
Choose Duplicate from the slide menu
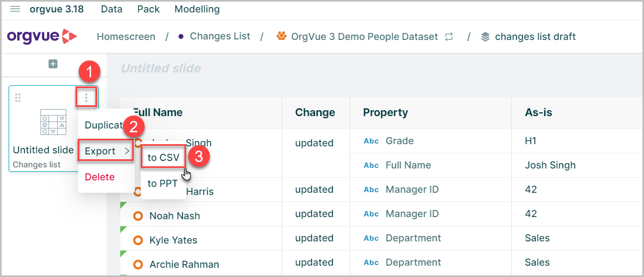point(105,125)
